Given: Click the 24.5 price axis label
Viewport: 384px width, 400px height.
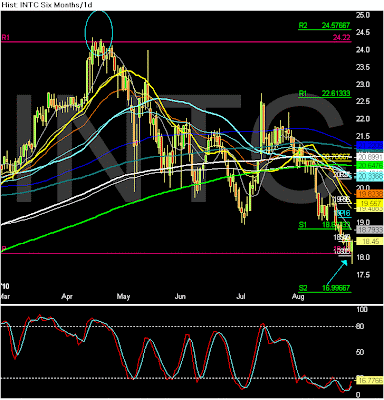Looking at the screenshot, I should (363, 33).
